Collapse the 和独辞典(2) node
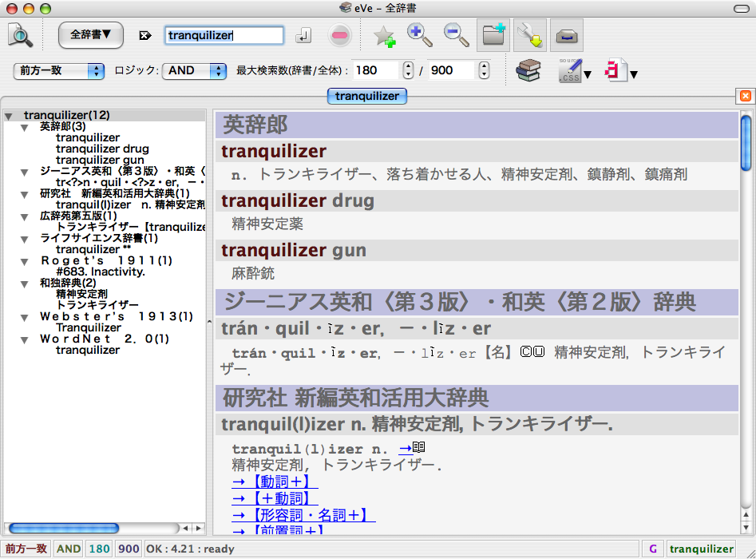Screen dimensions: 756x559 [24, 284]
